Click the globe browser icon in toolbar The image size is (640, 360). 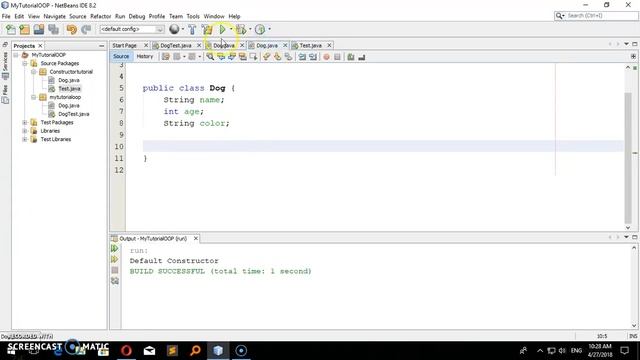[x=174, y=29]
